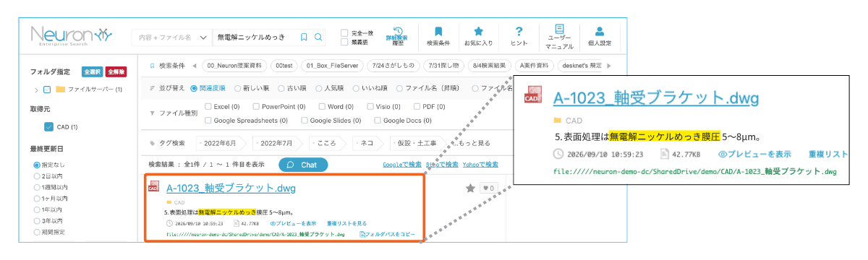Check the Excel (0) file type
The height and width of the screenshot is (260, 868).
click(209, 106)
